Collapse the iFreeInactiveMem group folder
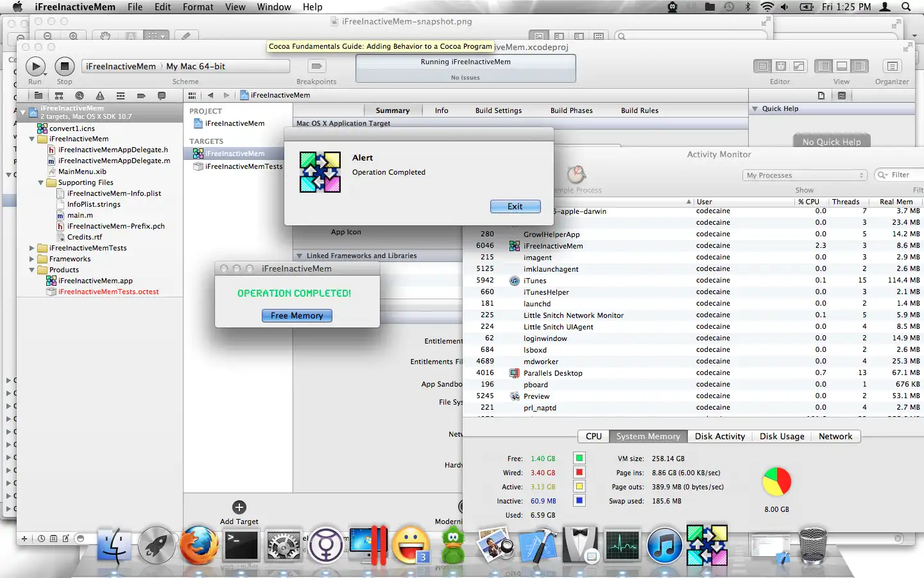 tap(32, 139)
